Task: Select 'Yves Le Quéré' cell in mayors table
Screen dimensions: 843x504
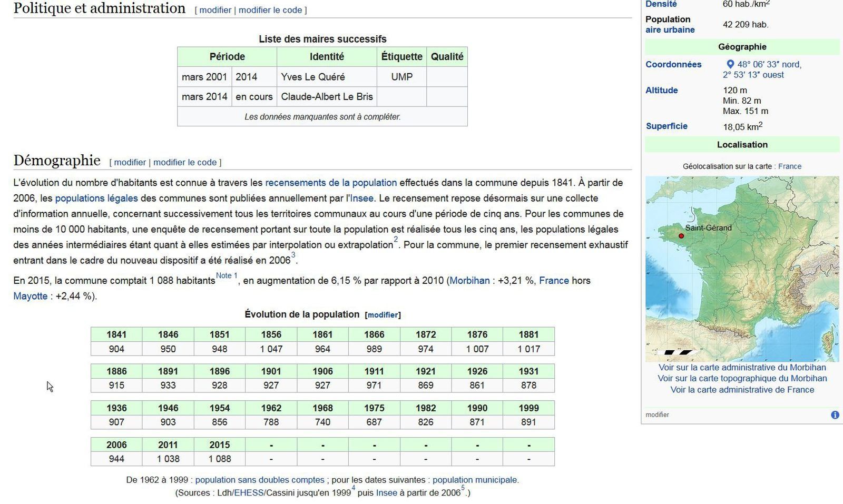Action: click(x=327, y=77)
